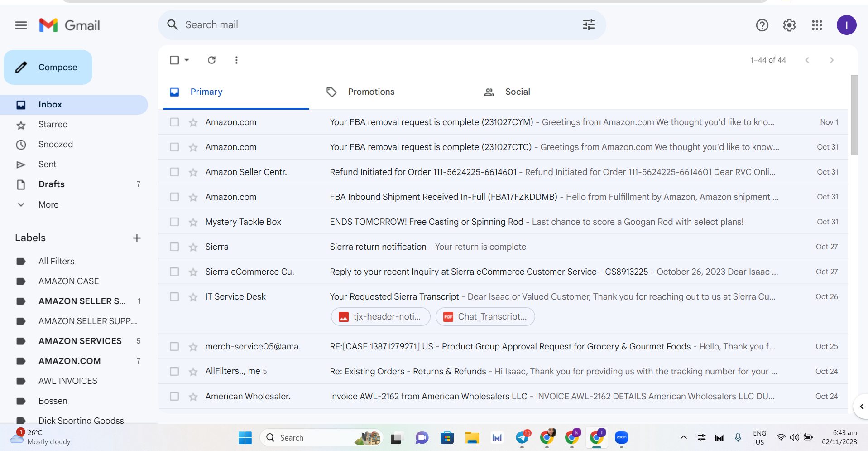The height and width of the screenshot is (451, 868).
Task: Switch to the Social tab
Action: (x=551, y=92)
